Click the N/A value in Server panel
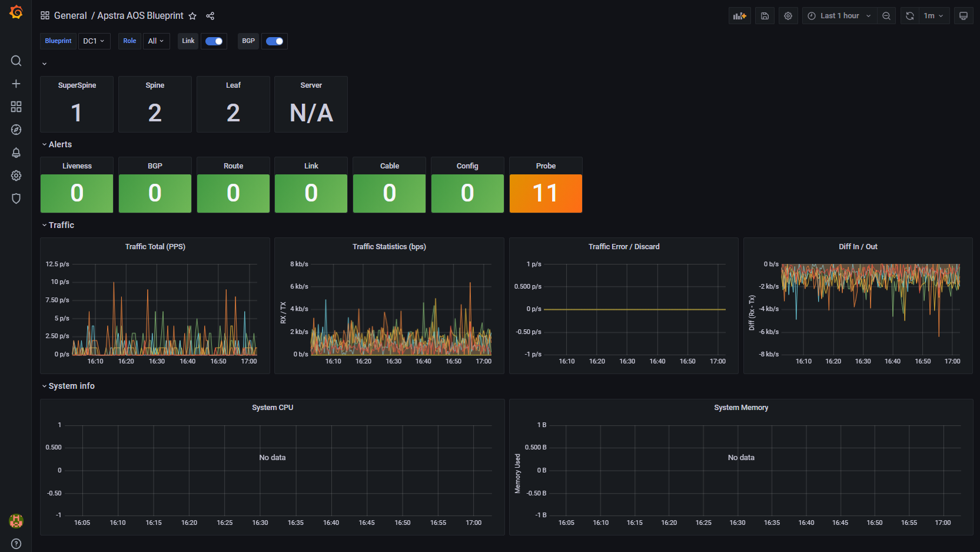This screenshot has width=980, height=552. (311, 113)
